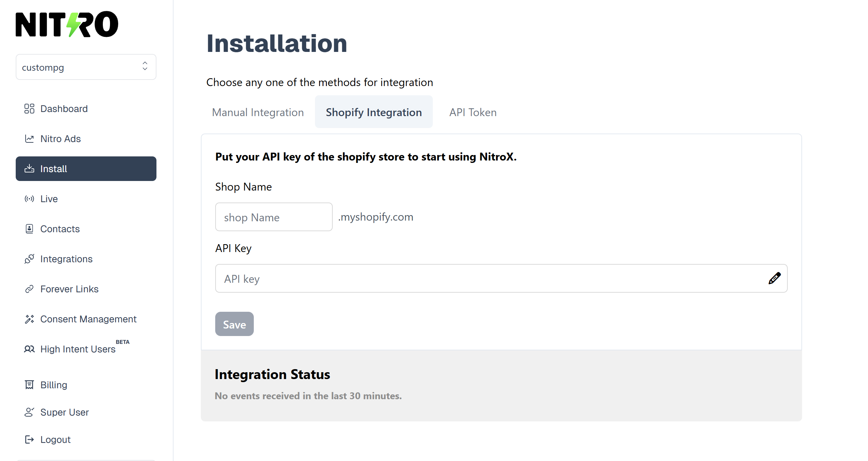
Task: Click 'No events received in the last 30 minutes' text
Action: tap(308, 396)
